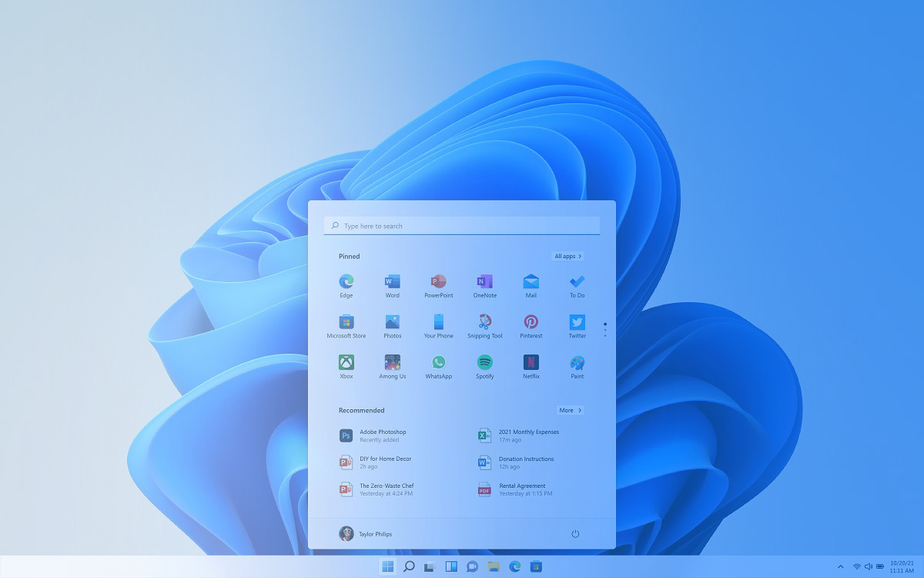924x578 pixels.
Task: Open Edge from the pinned apps
Action: [x=346, y=284]
